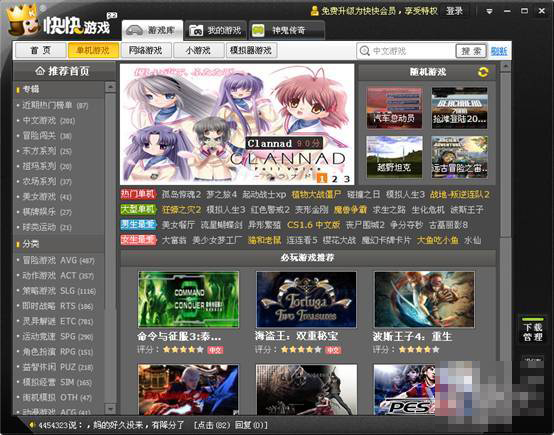The width and height of the screenshot is (554, 435).
Task: Click 命令与征服3 title link
Action: pos(179,336)
